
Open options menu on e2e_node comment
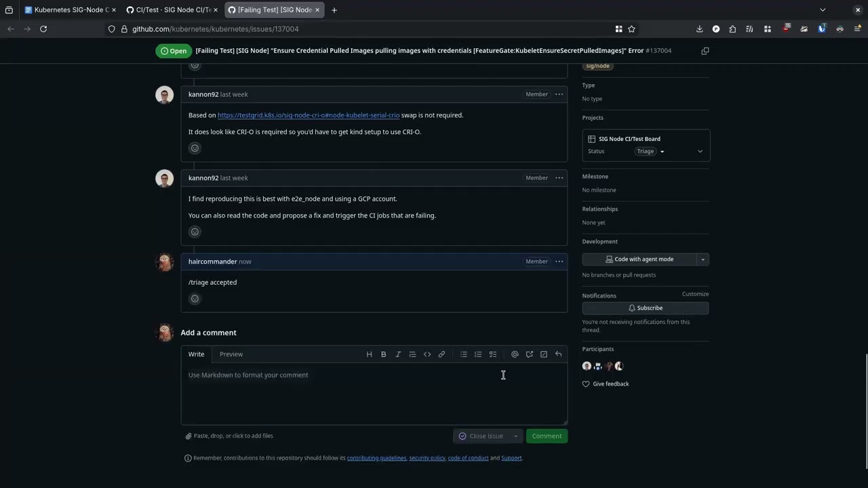click(559, 178)
